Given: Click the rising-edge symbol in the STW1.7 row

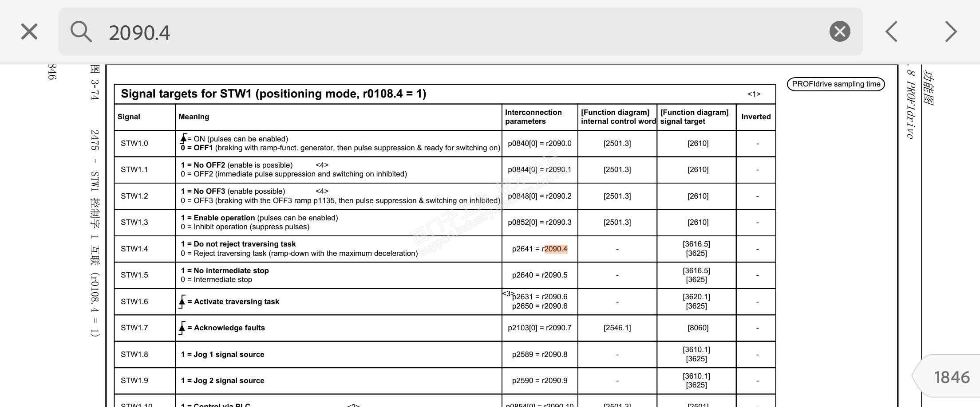Looking at the screenshot, I should tap(182, 328).
